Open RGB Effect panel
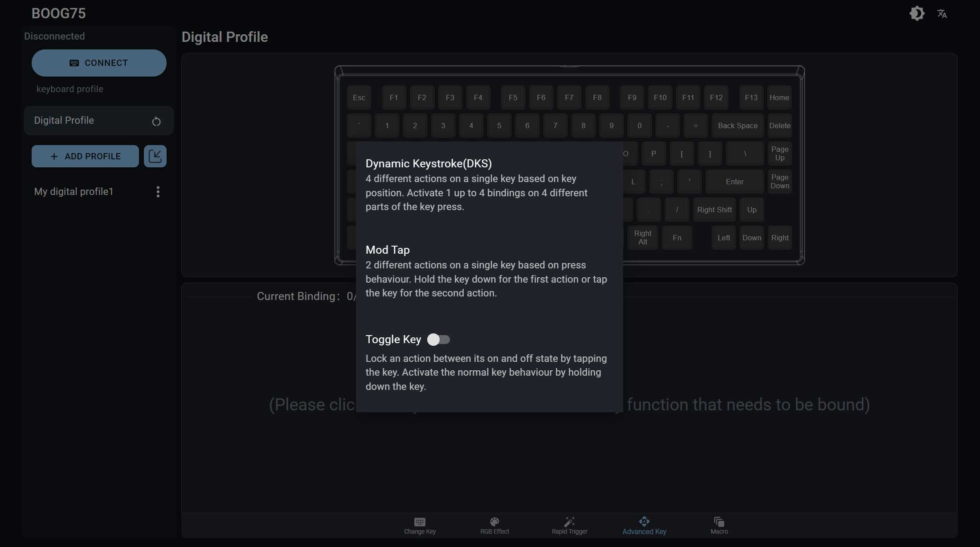Viewport: 980px width, 547px height. point(495,525)
